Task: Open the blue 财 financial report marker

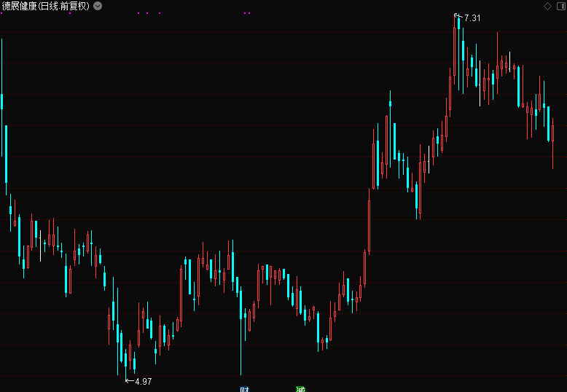Action: [245, 389]
